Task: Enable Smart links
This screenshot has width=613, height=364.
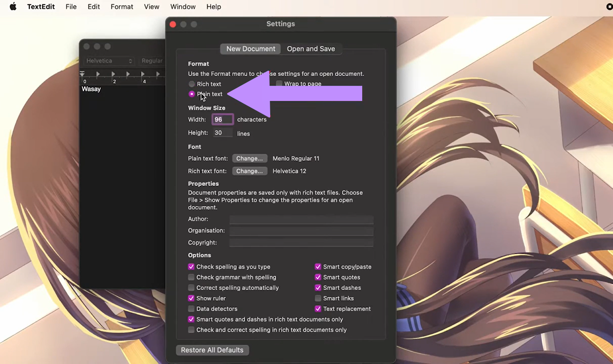Action: (318, 298)
